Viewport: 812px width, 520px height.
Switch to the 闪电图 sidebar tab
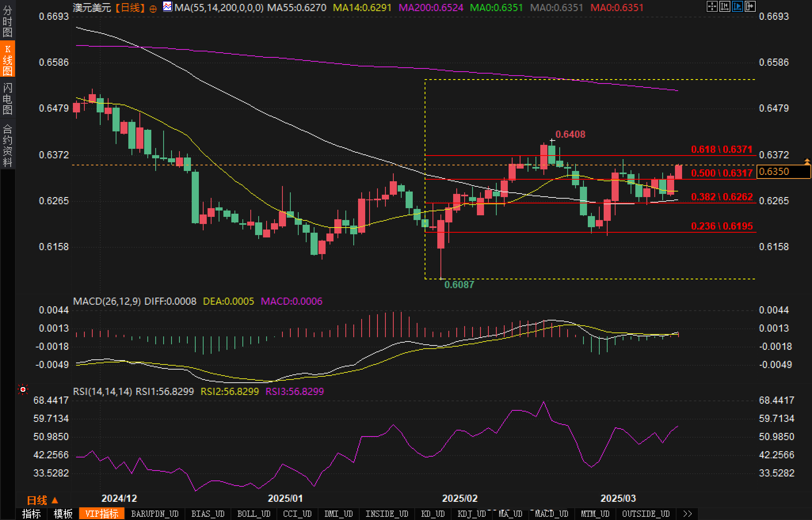tap(8, 99)
